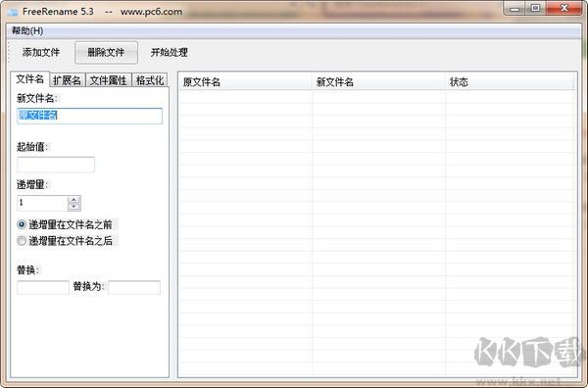
Task: Decrease 递增量 with the down arrow
Action: point(74,207)
